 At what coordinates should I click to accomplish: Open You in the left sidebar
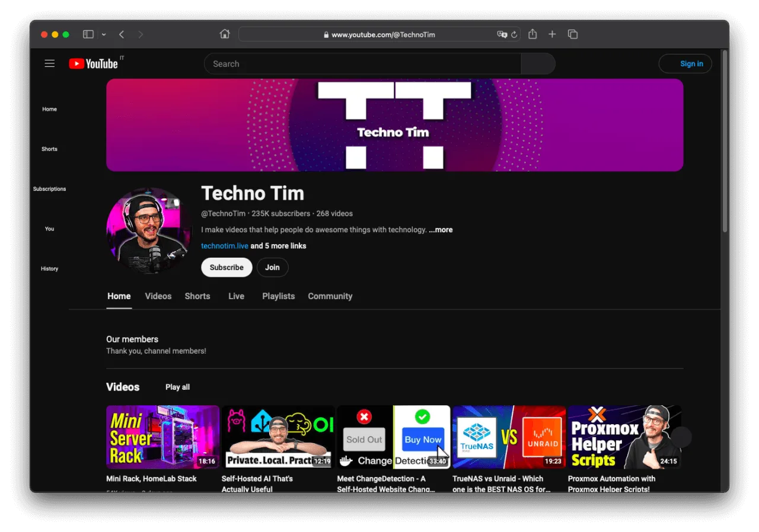pos(50,229)
